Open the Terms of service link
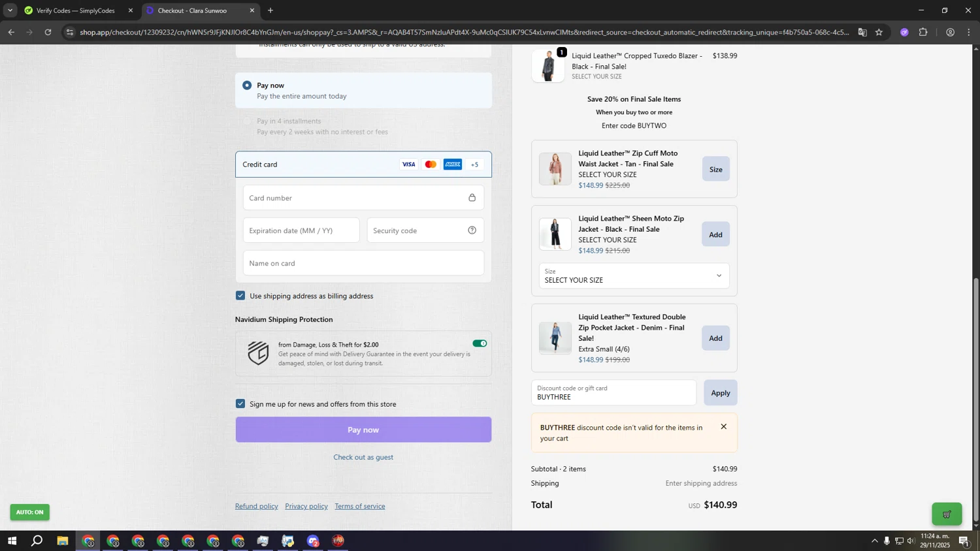This screenshot has height=551, width=980. (x=360, y=506)
